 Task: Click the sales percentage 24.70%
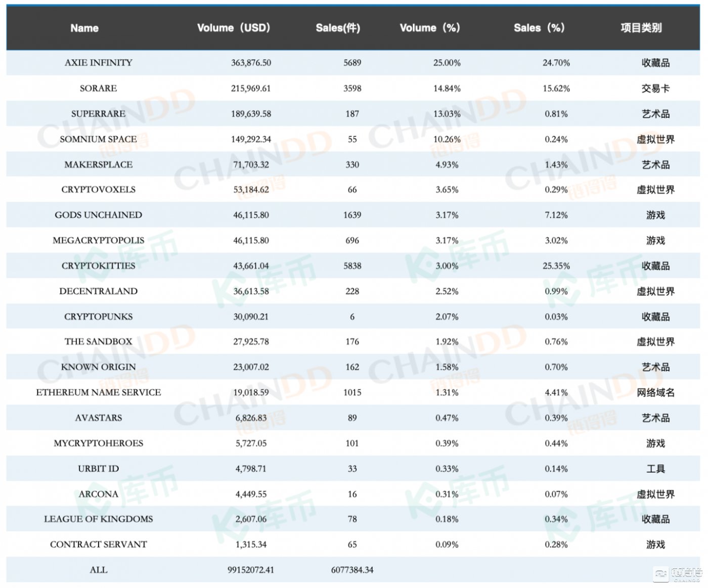(556, 63)
